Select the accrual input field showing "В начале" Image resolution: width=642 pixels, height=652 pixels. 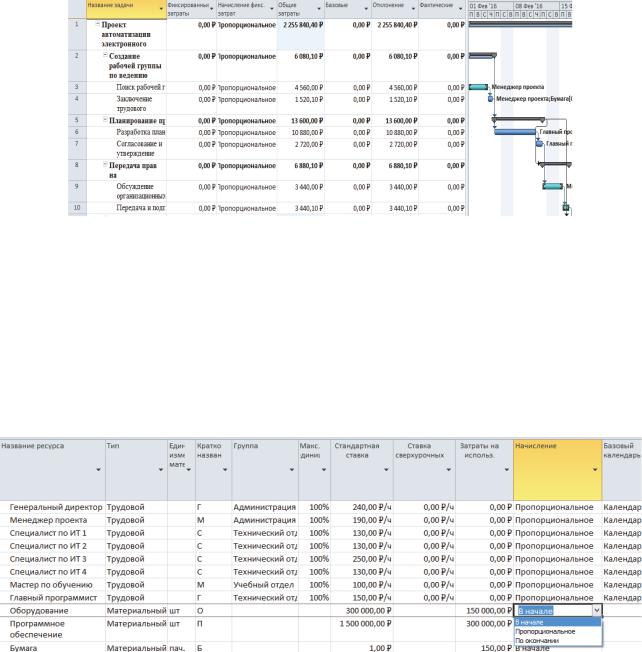553,610
